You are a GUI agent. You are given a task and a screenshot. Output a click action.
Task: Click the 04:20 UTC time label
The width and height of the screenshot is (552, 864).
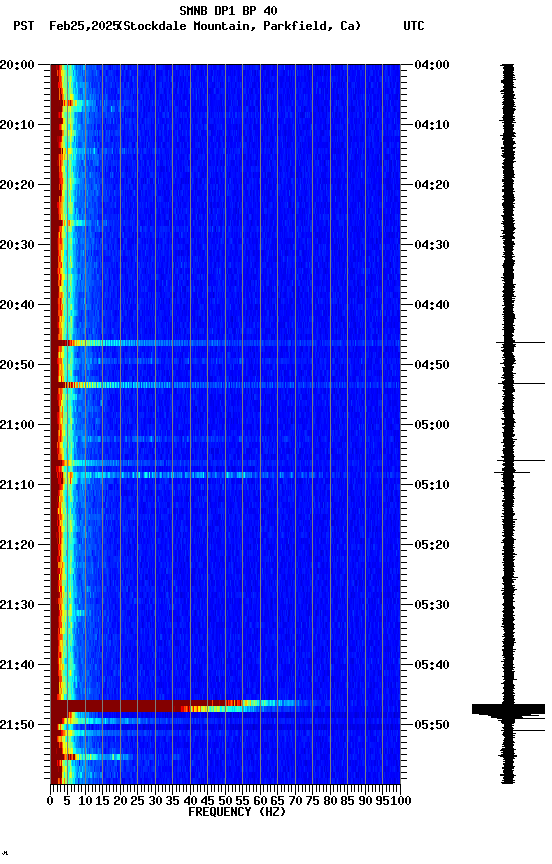(432, 185)
